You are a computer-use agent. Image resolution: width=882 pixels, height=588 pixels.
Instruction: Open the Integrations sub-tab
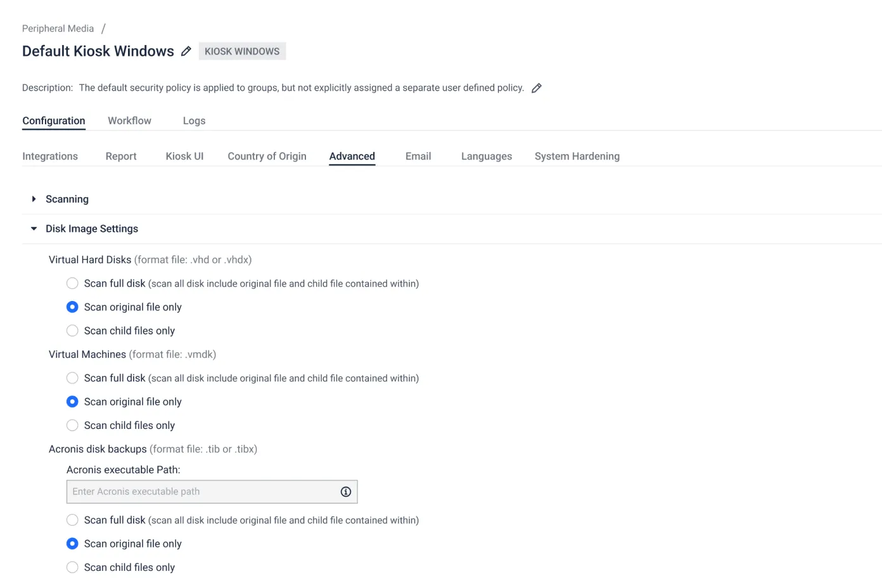pos(50,156)
